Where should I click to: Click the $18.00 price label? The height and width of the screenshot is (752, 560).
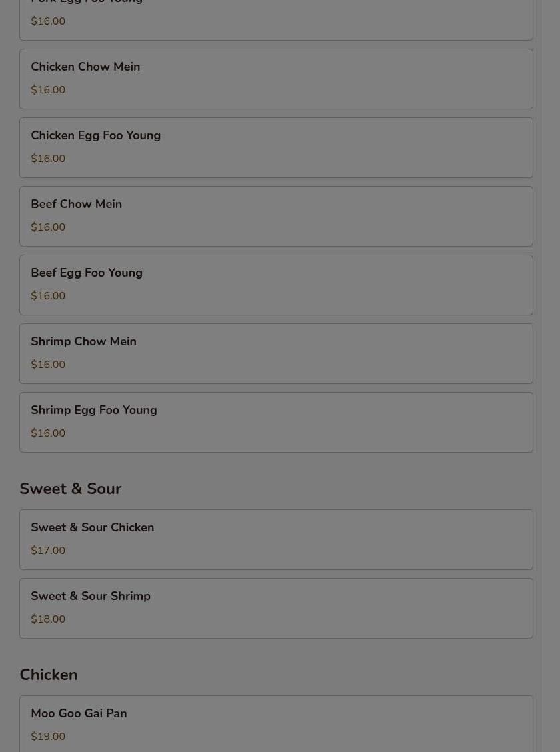48,619
